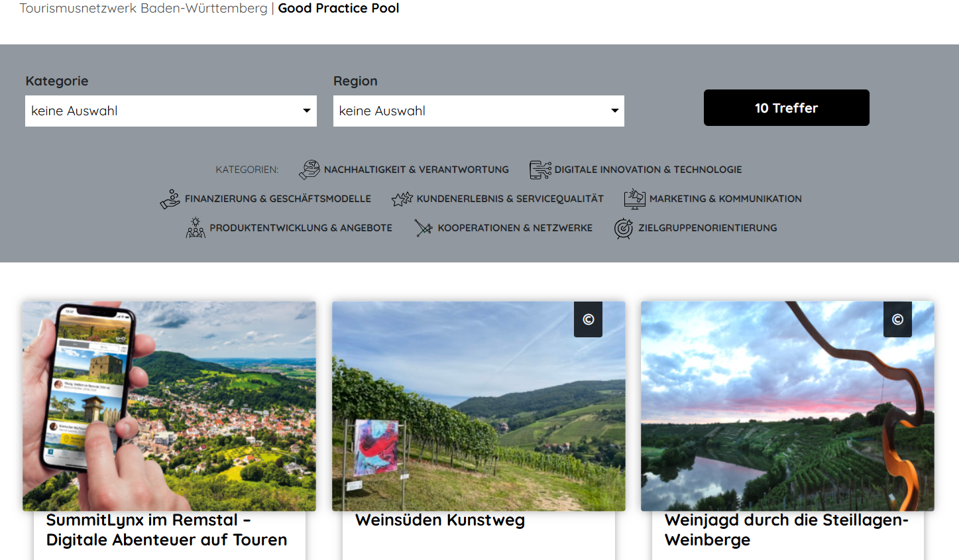Open the SummitLynx im Remstal thumbnail
The image size is (959, 560).
pyautogui.click(x=169, y=406)
